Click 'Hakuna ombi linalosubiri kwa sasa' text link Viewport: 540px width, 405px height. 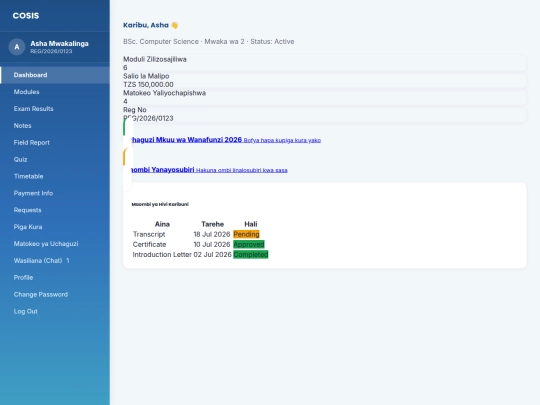pyautogui.click(x=241, y=170)
